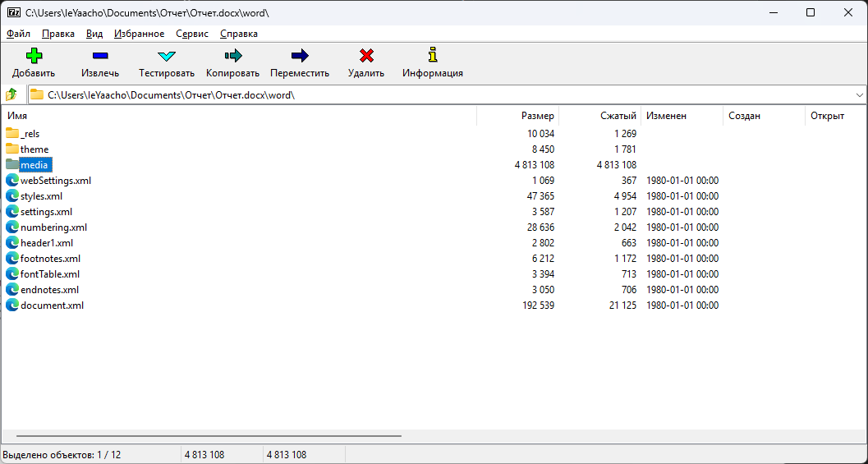Image resolution: width=868 pixels, height=464 pixels.
Task: Open the Правка menu
Action: 58,34
